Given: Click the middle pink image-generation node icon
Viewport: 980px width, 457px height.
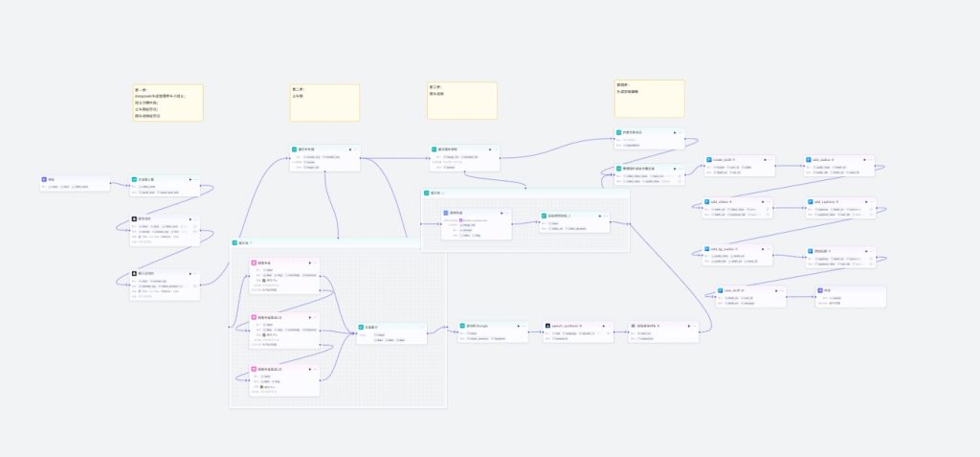Looking at the screenshot, I should 255,317.
